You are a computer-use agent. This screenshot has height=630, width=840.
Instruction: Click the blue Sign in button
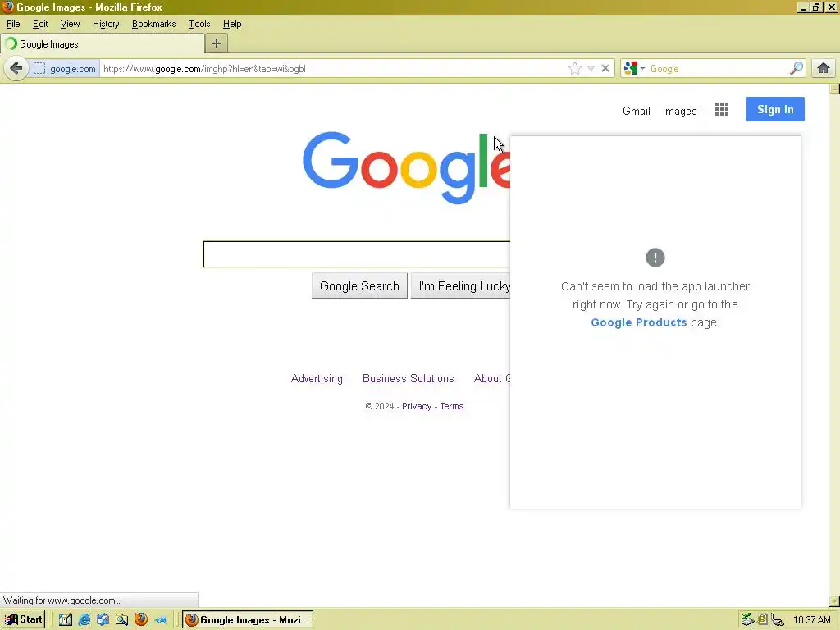(775, 109)
